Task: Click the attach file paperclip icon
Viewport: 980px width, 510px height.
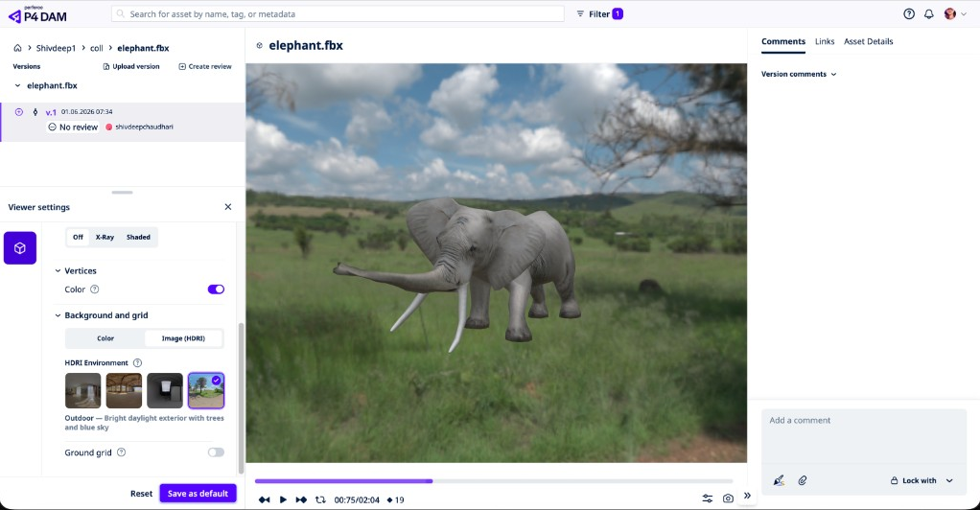Action: pyautogui.click(x=803, y=480)
